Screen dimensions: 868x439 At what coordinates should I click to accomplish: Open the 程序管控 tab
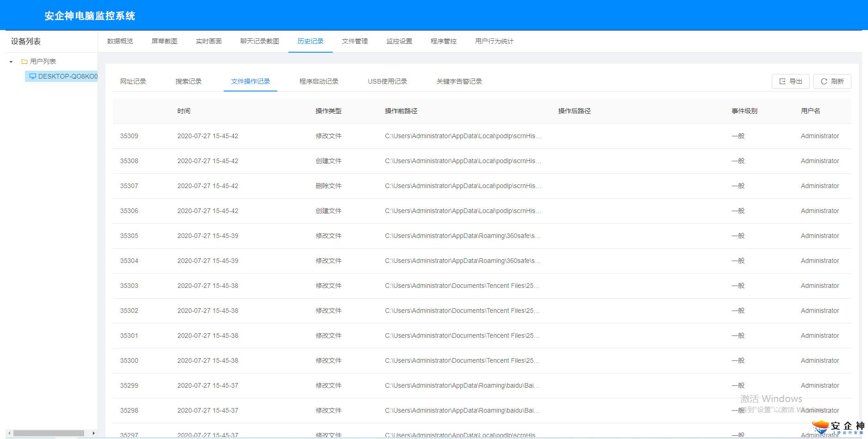[444, 41]
